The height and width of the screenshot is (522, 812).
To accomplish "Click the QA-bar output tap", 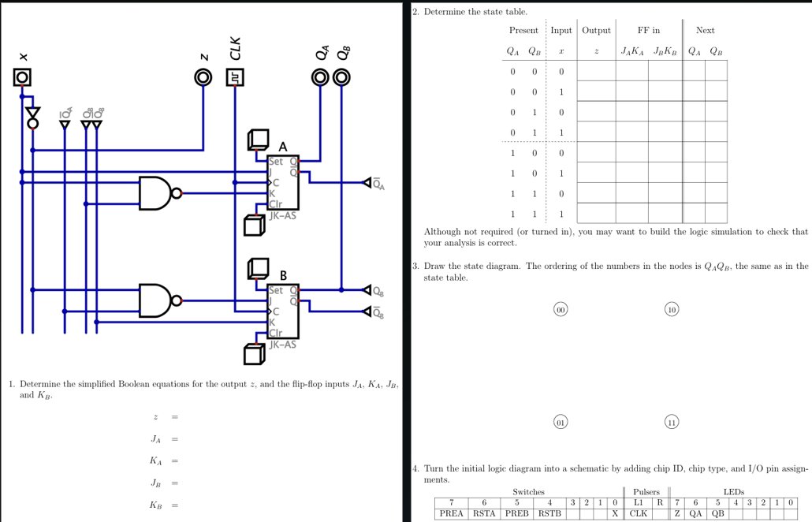I will click(368, 183).
